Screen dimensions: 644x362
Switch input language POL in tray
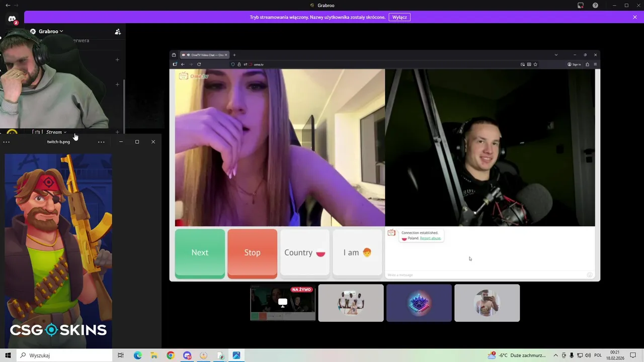(598, 355)
